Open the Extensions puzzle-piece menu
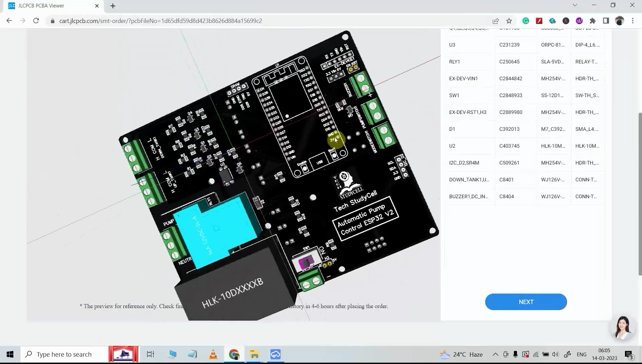Image resolution: width=642 pixels, height=364 pixels. [593, 21]
